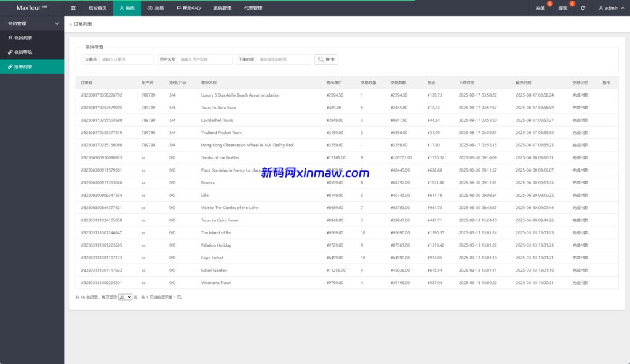The image size is (630, 364).
Task: Click the 用户名称 username input field
Action: tap(205, 60)
